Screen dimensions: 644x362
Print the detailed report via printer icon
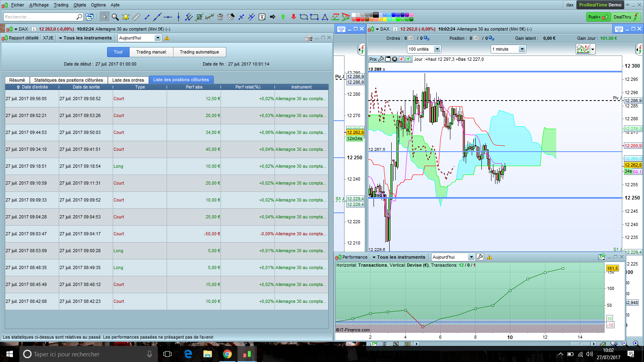tap(309, 38)
